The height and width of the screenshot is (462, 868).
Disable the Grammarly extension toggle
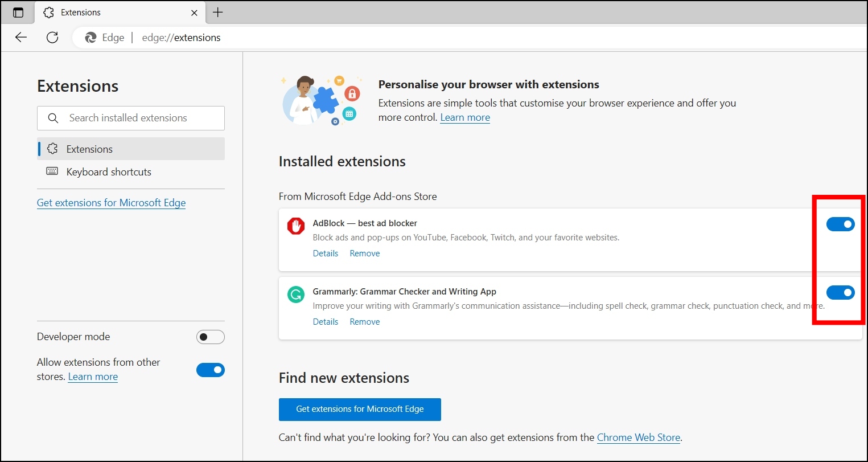coord(841,293)
